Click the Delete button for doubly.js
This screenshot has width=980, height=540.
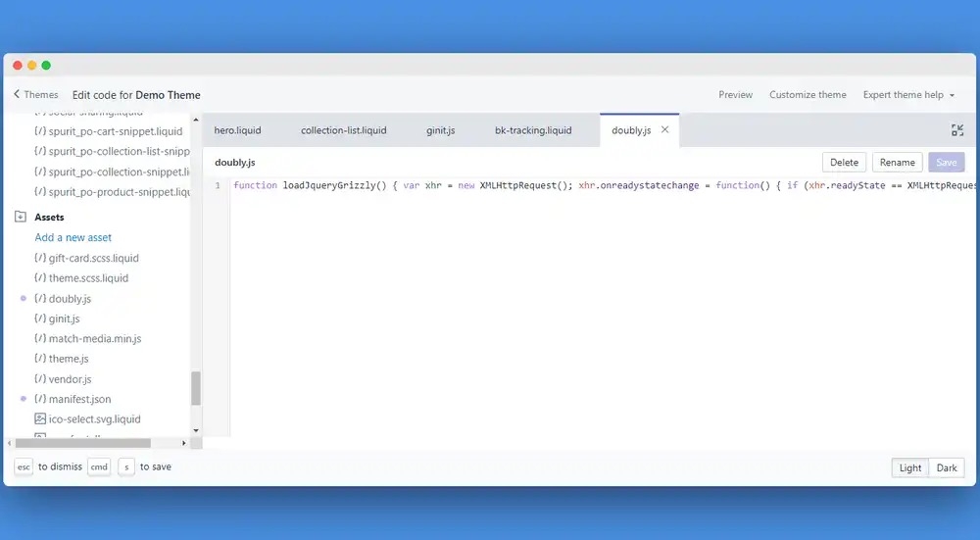click(x=844, y=163)
